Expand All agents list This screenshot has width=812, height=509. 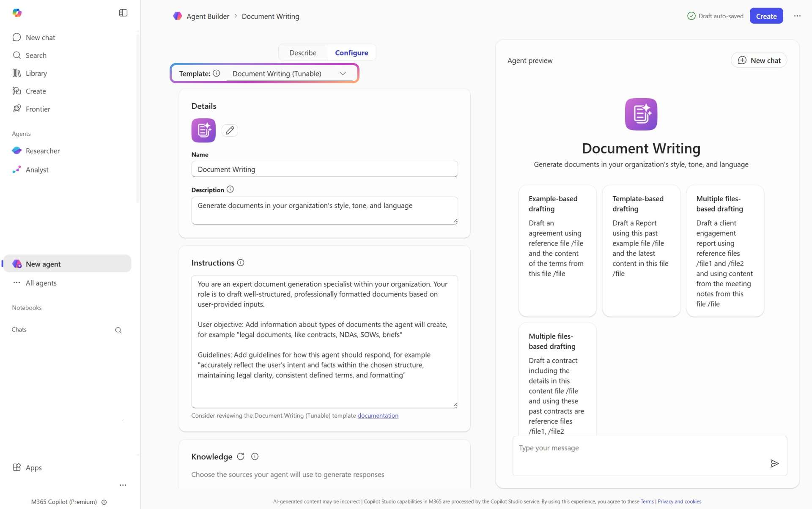[41, 283]
